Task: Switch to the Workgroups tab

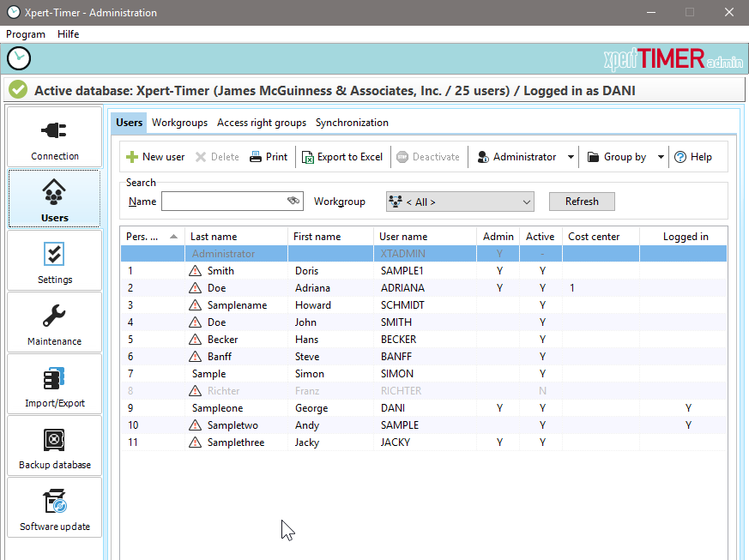Action: [179, 123]
